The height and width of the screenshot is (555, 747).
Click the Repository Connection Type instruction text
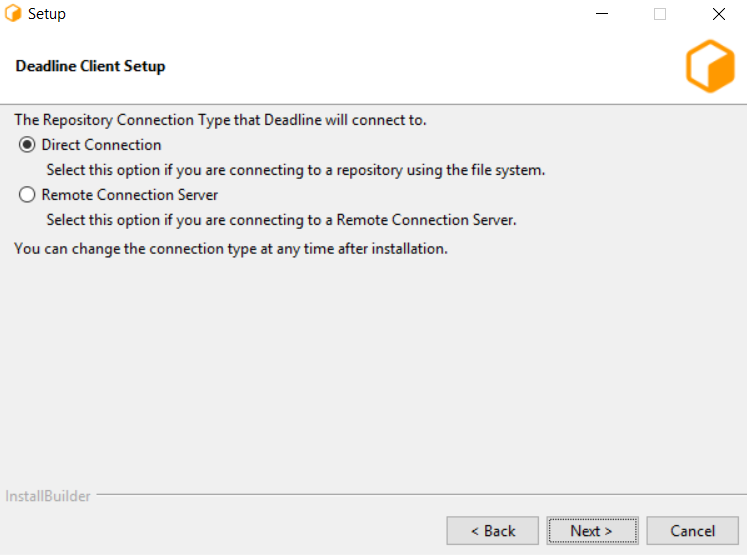click(x=220, y=120)
